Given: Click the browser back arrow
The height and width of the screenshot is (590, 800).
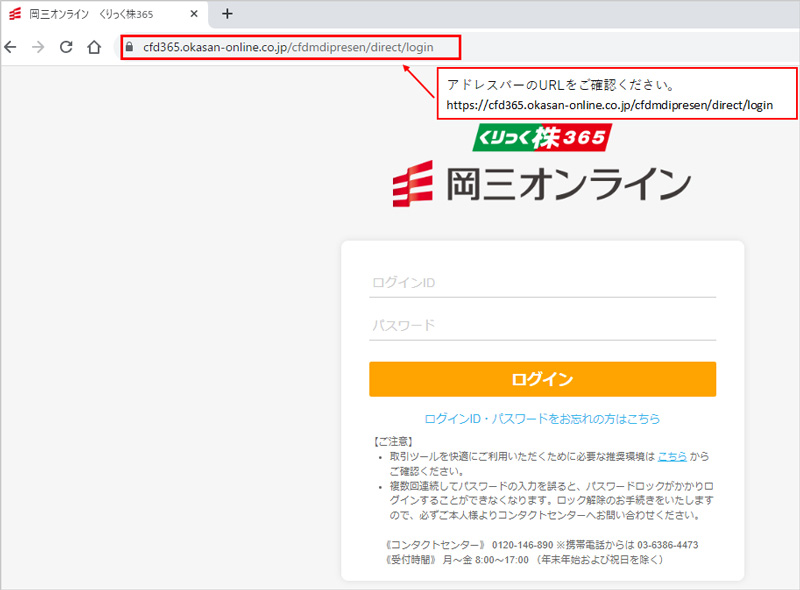Looking at the screenshot, I should (x=10, y=47).
